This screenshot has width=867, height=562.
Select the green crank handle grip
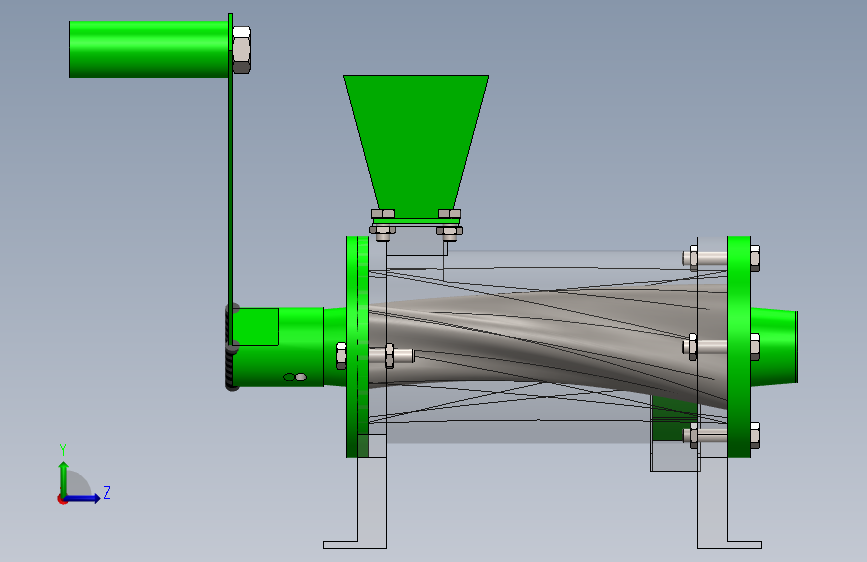coord(149,49)
